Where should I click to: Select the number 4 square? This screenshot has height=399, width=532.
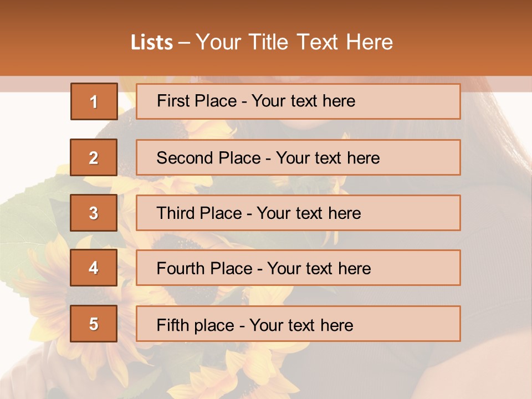(94, 268)
